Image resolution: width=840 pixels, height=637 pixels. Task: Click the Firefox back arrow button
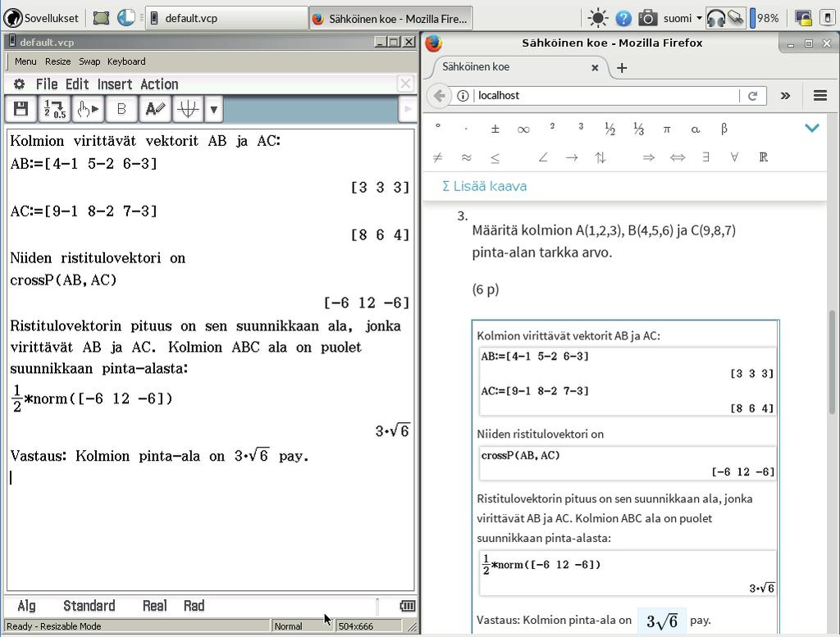(x=440, y=96)
